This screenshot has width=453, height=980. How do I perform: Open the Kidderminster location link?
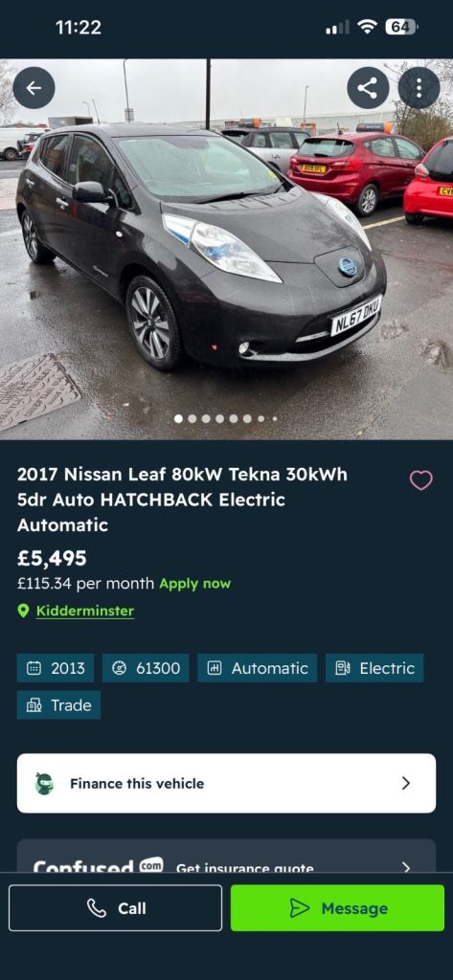point(85,611)
